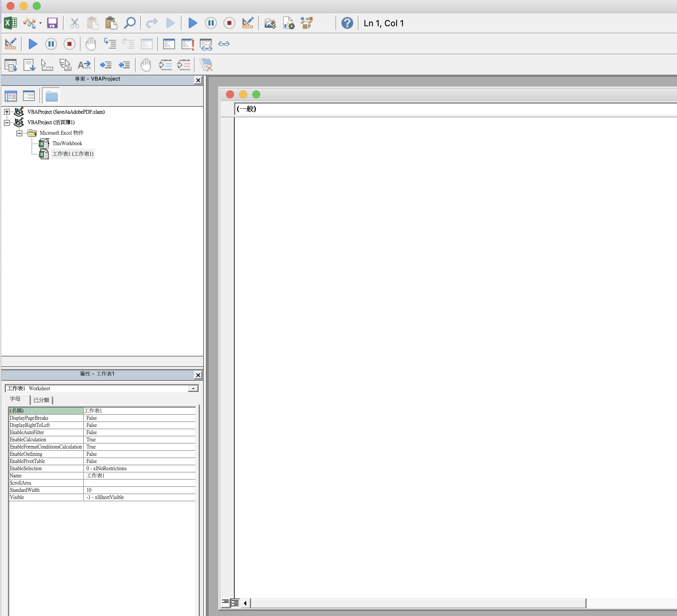677x616 pixels.
Task: Click the code window horizontal scrollbar
Action: point(418,603)
